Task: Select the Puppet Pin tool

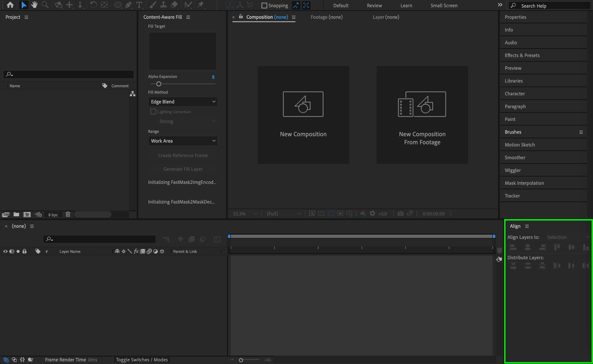Action: click(200, 5)
